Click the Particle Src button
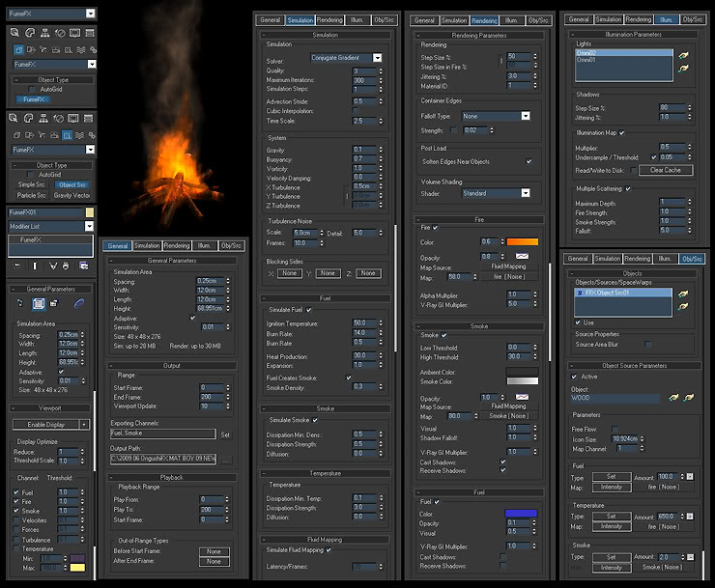This screenshot has width=715, height=588. coord(31,195)
